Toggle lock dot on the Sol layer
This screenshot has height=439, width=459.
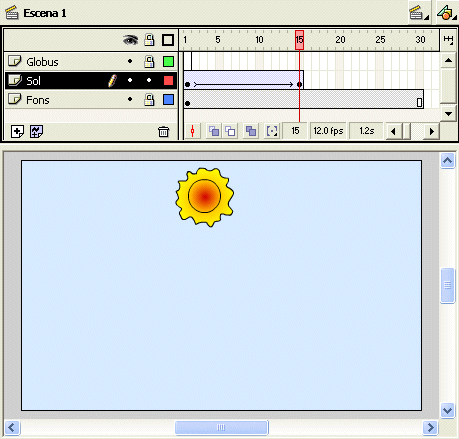click(x=149, y=80)
